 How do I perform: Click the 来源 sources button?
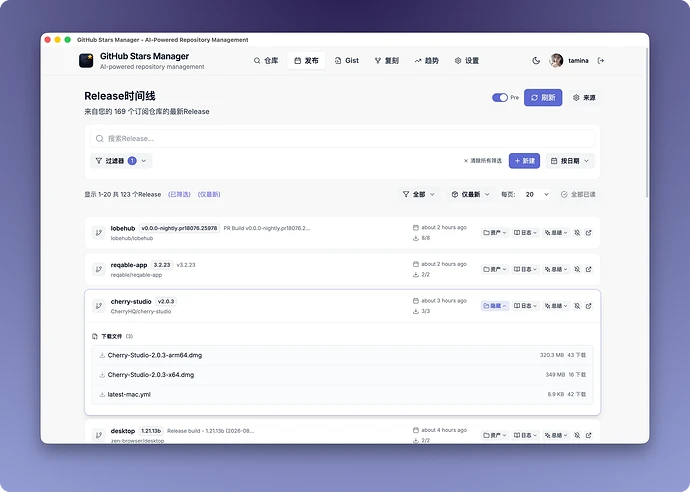click(x=584, y=97)
